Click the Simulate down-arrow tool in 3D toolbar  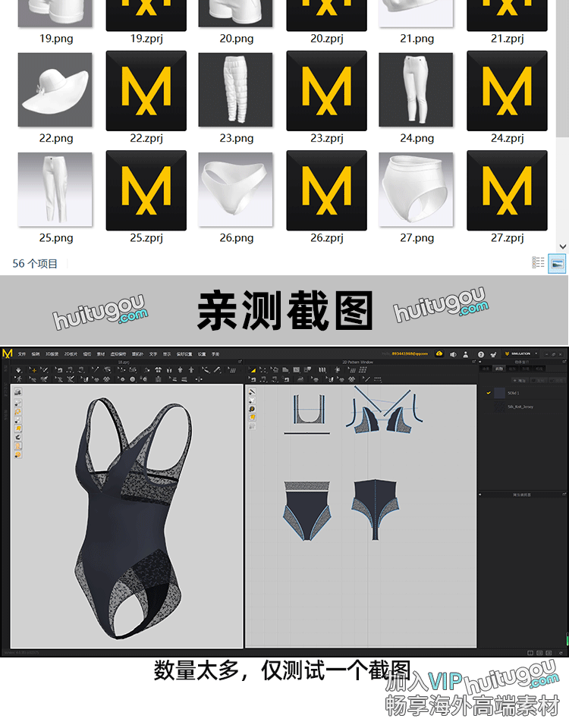[x=19, y=370]
